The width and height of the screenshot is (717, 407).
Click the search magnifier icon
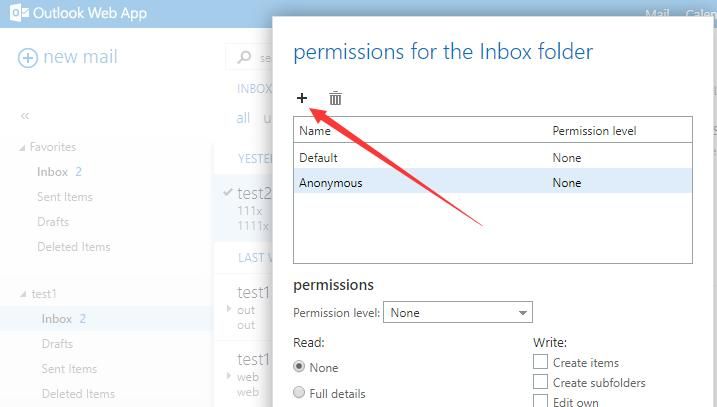[244, 57]
